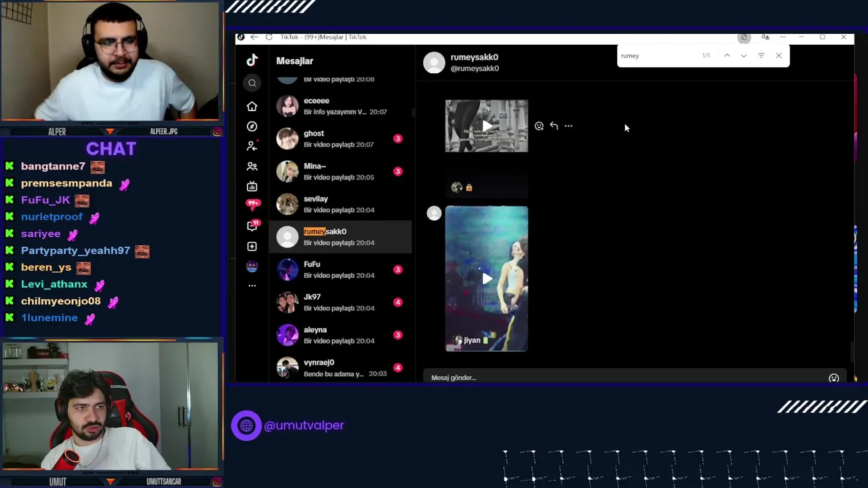This screenshot has width=868, height=488.
Task: Open ghost conversation
Action: pos(340,139)
